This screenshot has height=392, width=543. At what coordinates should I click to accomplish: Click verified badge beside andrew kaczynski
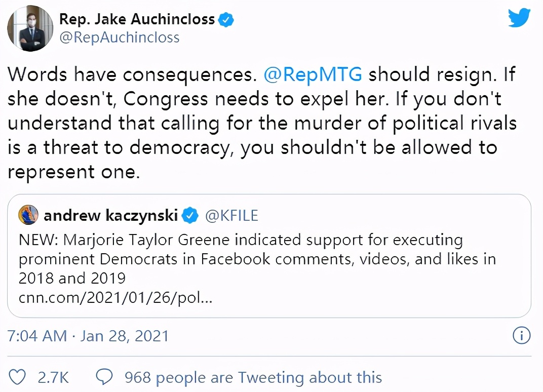[x=190, y=216]
